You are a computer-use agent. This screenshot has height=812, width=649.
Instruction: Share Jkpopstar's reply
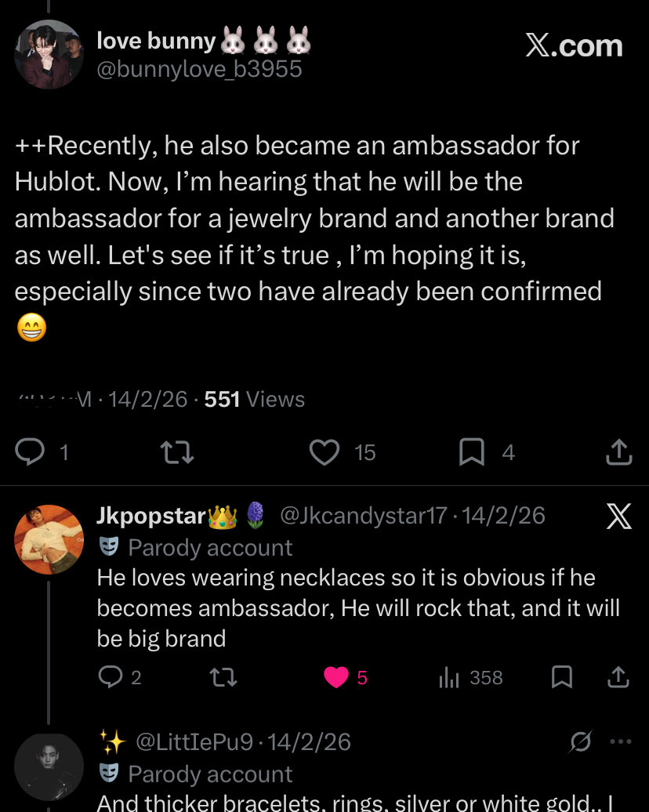coord(618,677)
